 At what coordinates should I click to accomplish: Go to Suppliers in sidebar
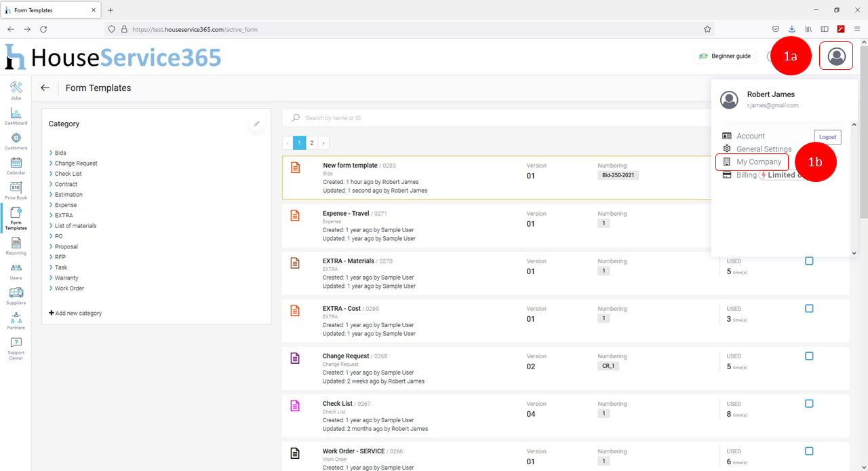[16, 296]
